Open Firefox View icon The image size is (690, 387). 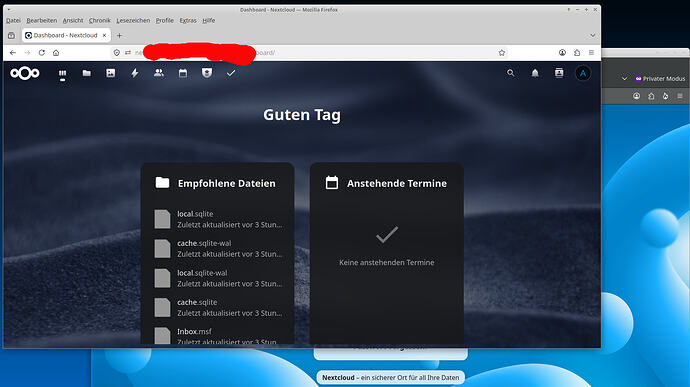point(11,35)
